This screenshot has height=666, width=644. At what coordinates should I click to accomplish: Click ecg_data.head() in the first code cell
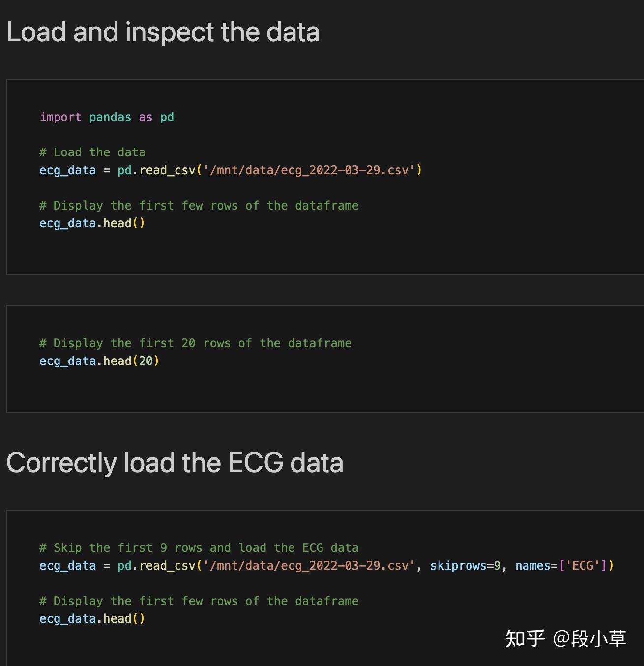pyautogui.click(x=92, y=223)
